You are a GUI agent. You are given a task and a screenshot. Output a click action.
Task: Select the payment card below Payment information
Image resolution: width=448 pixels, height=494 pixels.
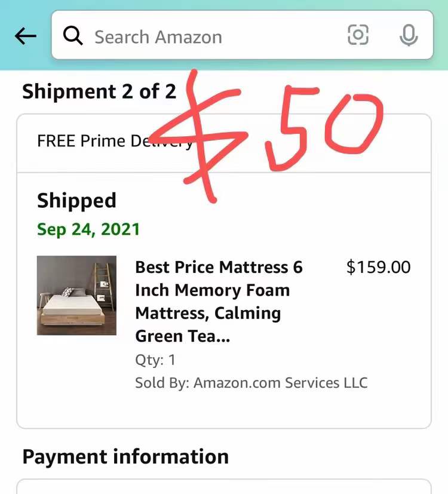click(224, 486)
